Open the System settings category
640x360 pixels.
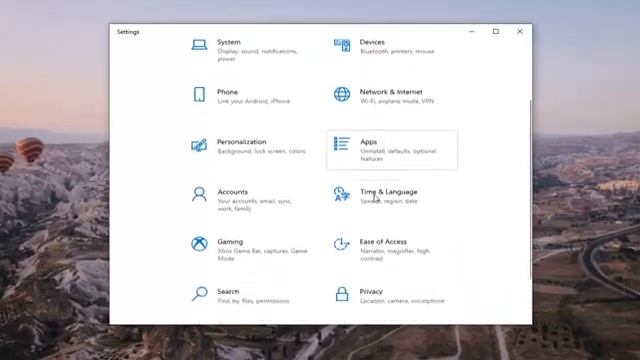229,42
